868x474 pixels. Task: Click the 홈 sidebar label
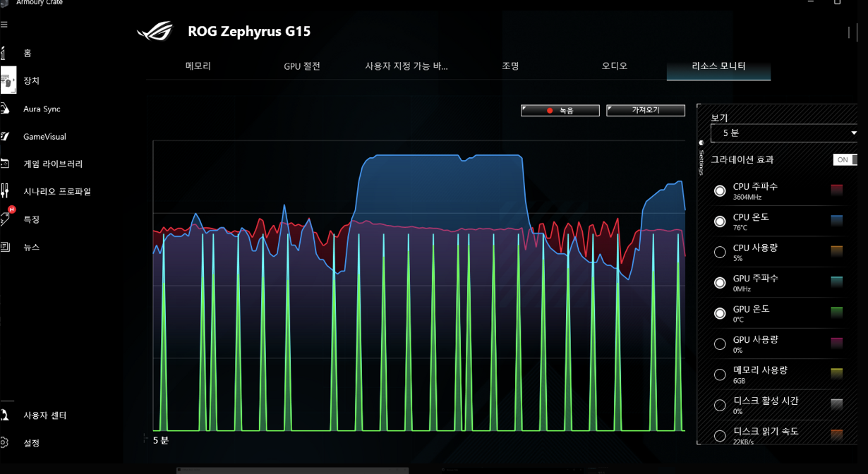(28, 53)
